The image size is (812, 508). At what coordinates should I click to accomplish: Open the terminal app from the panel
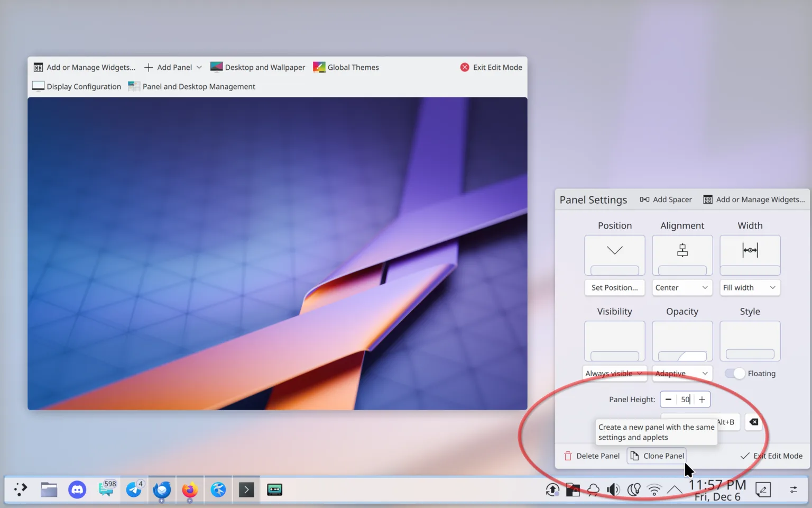(x=246, y=489)
